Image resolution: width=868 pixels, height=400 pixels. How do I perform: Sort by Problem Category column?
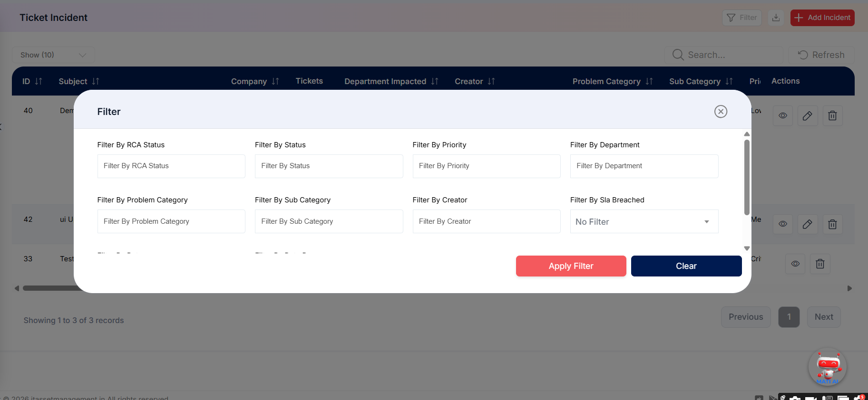tap(649, 81)
